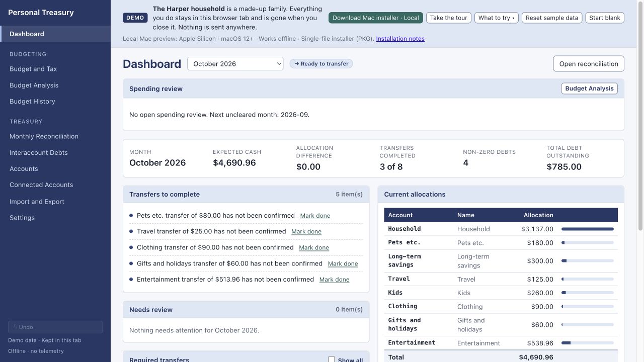This screenshot has height=362, width=644.
Task: Click Open reconciliation button
Action: tap(589, 64)
